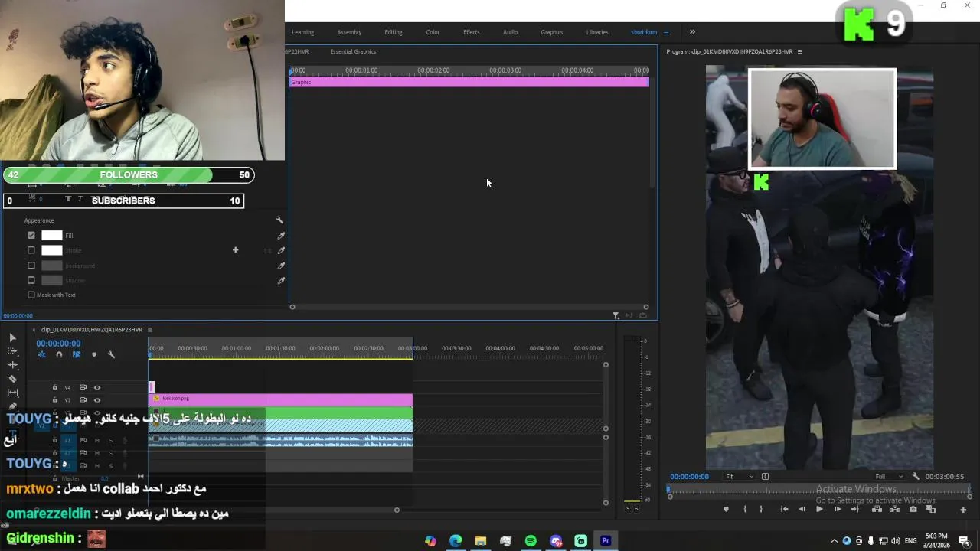Pick Background color with eyedropper
This screenshot has width=980, height=551.
(x=281, y=266)
